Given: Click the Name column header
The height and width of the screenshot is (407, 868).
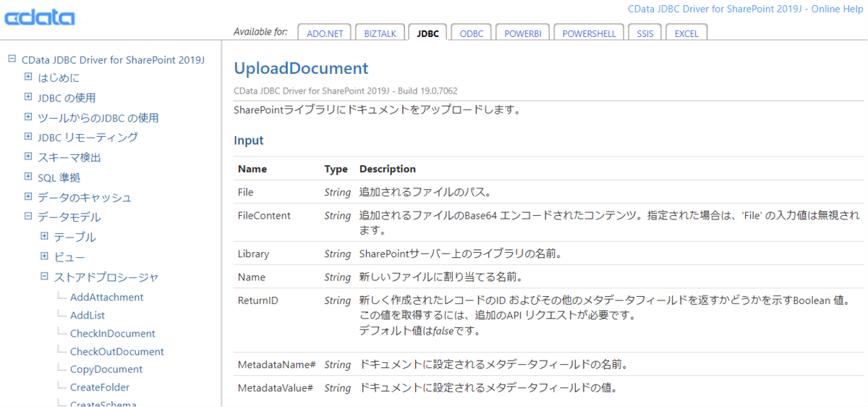Looking at the screenshot, I should pyautogui.click(x=252, y=169).
